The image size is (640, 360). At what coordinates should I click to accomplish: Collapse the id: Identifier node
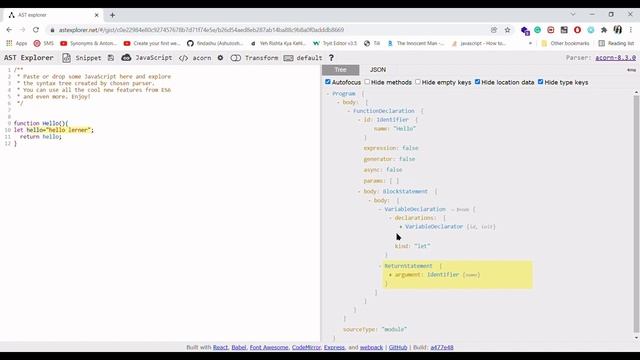pos(359,120)
